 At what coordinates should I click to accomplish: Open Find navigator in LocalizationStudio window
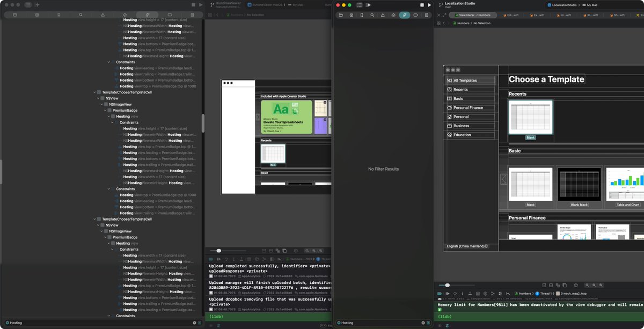coord(372,15)
